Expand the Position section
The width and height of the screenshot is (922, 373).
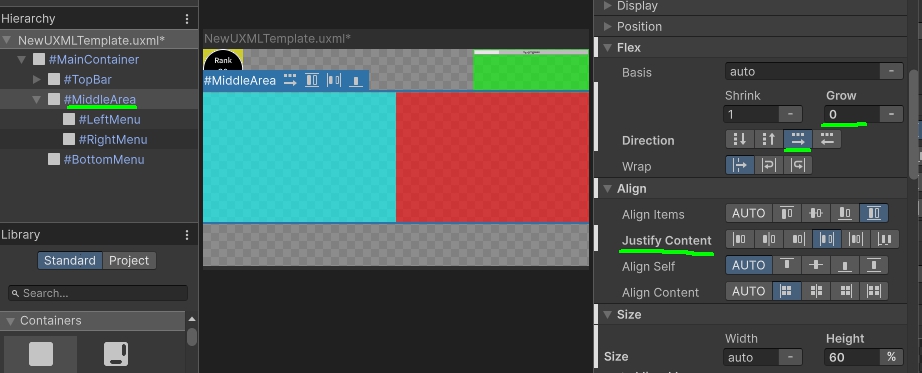point(608,26)
